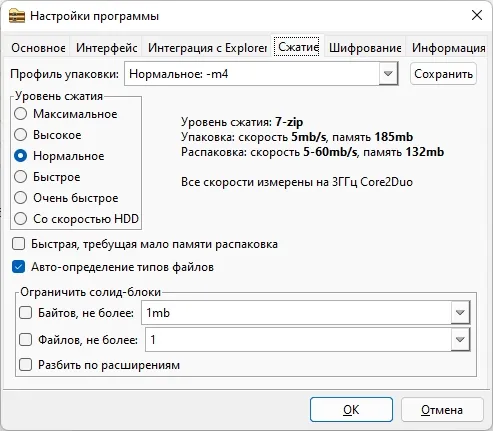Select the Шифрование tab

coord(365,48)
